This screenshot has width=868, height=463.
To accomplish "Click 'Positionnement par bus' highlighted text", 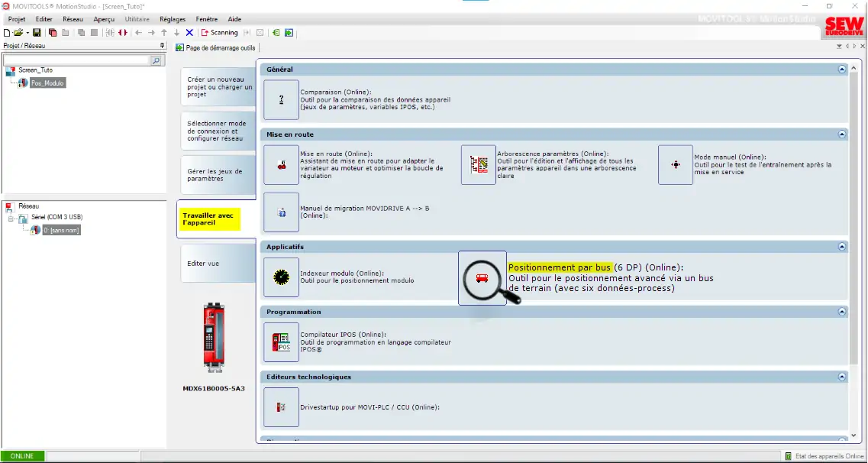I will click(560, 268).
